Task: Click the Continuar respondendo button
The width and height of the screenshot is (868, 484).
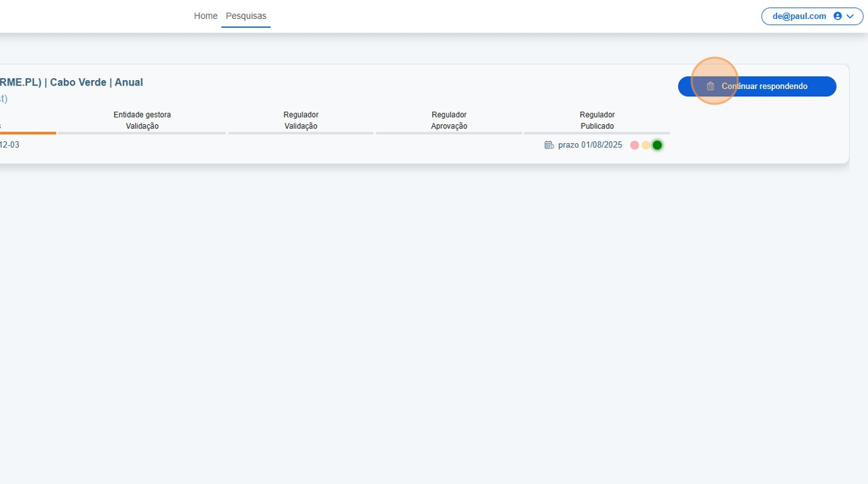Action: (x=757, y=86)
